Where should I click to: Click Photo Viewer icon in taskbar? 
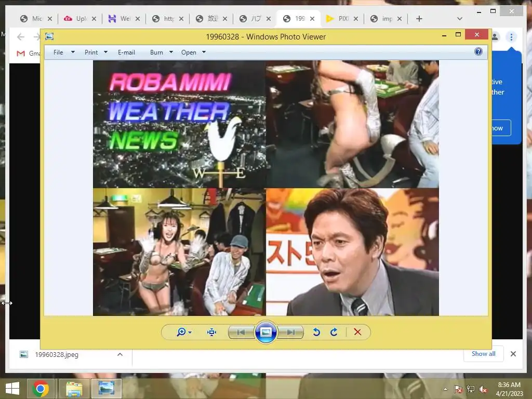(106, 389)
